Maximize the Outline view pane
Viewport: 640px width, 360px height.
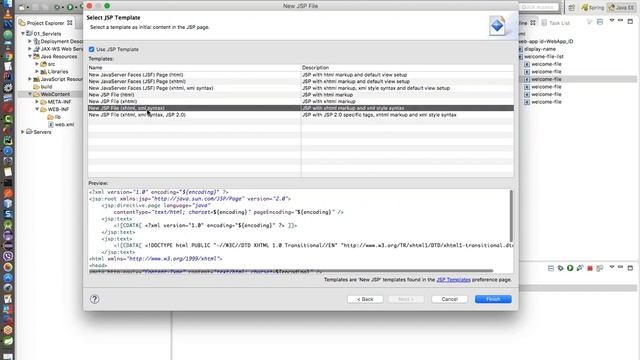[630, 21]
